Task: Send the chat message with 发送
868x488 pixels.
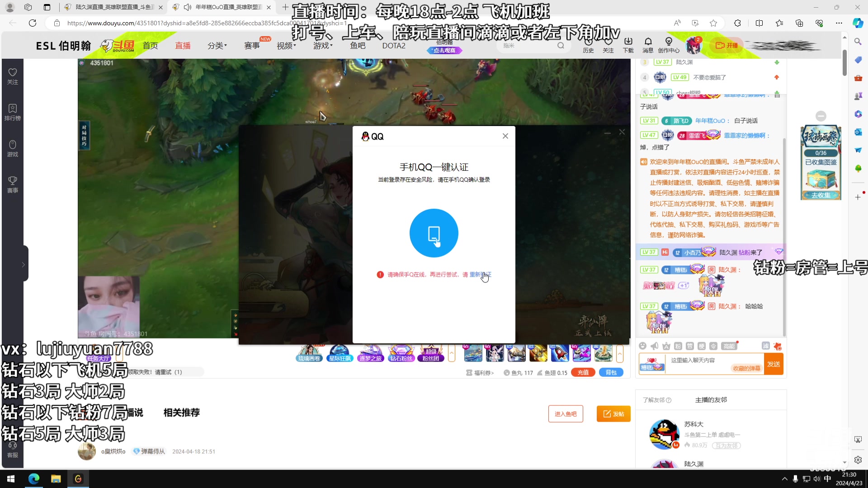Action: (774, 364)
